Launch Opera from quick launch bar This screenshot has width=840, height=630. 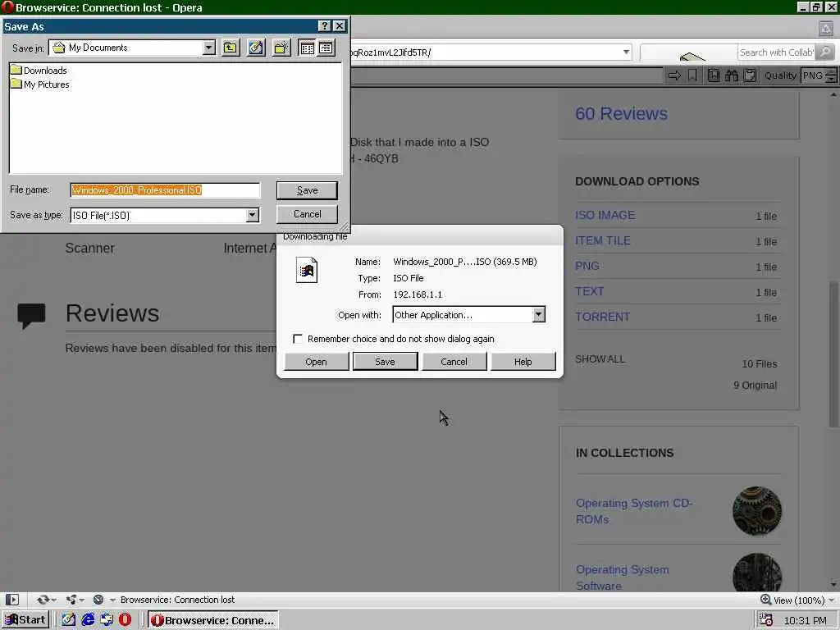(x=125, y=620)
